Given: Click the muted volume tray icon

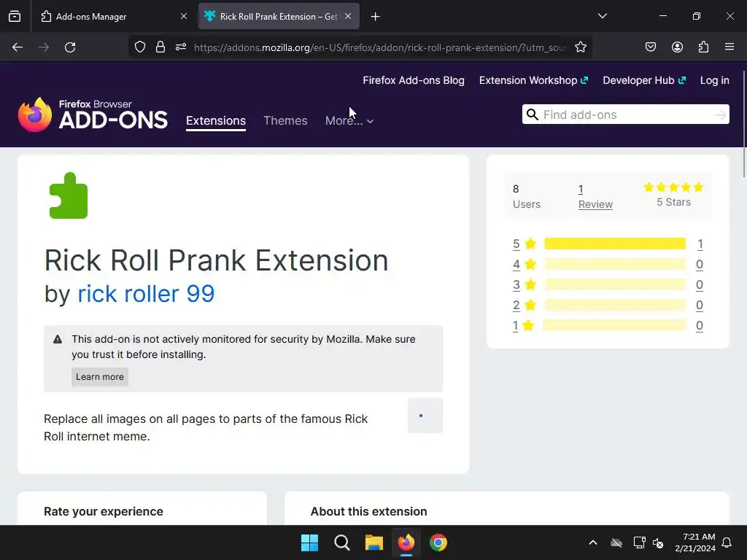Looking at the screenshot, I should [659, 542].
